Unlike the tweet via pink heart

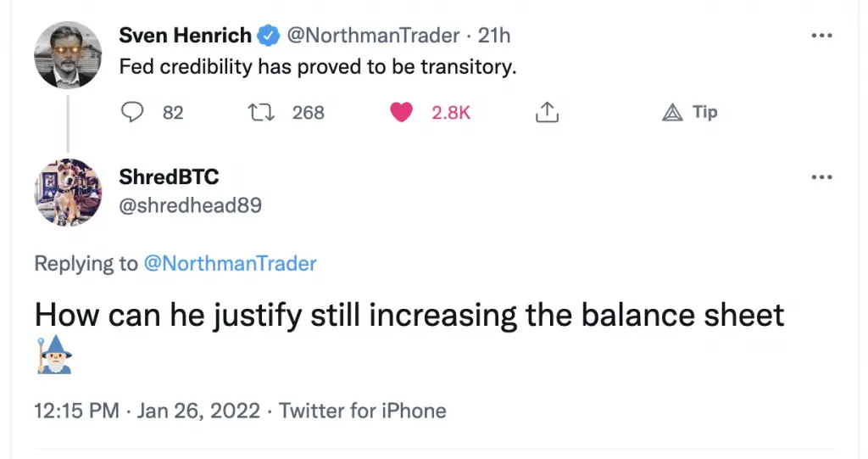click(x=401, y=112)
